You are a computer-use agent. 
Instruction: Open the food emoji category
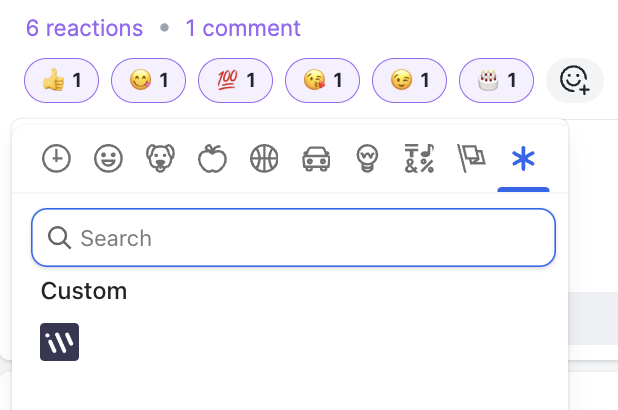click(212, 158)
